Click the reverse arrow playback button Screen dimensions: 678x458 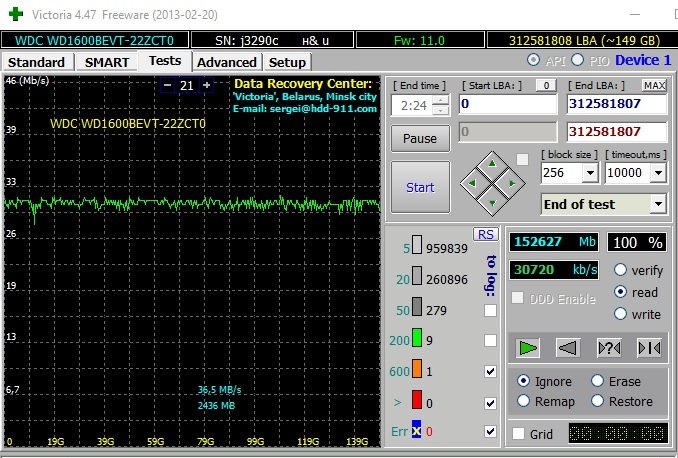[x=568, y=348]
